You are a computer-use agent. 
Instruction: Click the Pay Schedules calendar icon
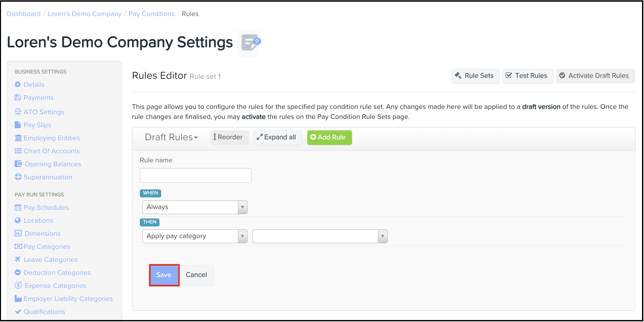tap(18, 207)
